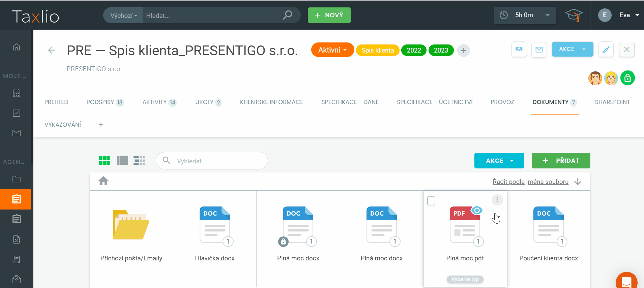Open the three-dot menu on Plná moc.pdf
This screenshot has height=288, width=644.
pos(497,200)
